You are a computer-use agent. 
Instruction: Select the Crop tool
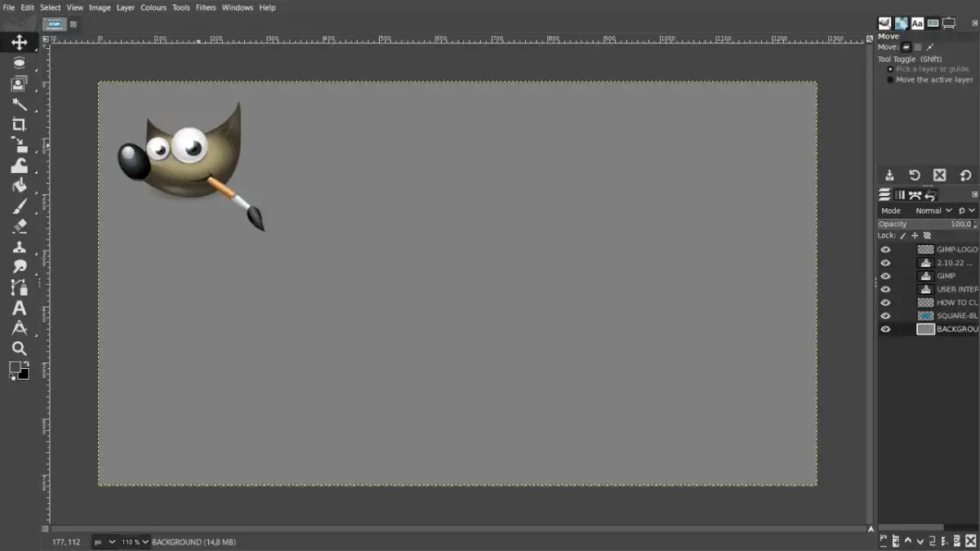coord(19,124)
